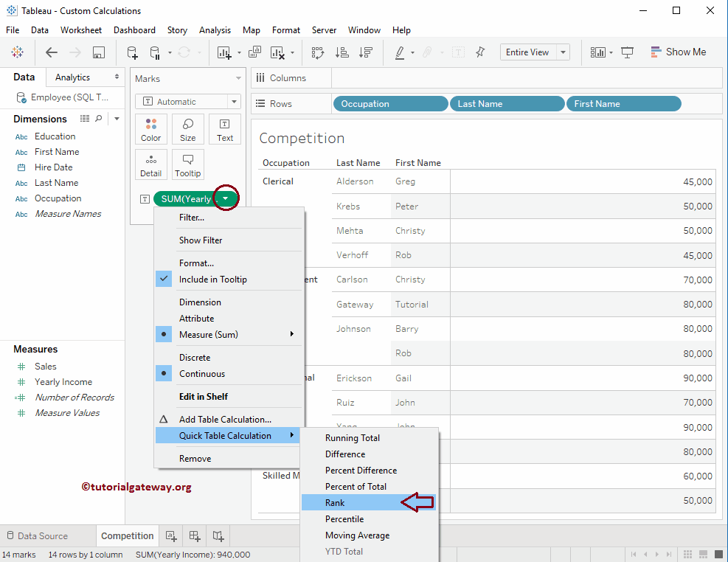Screen dimensions: 728x562
Task: Open the SUM(Yearly Income) pill dropdown
Action: (x=224, y=198)
